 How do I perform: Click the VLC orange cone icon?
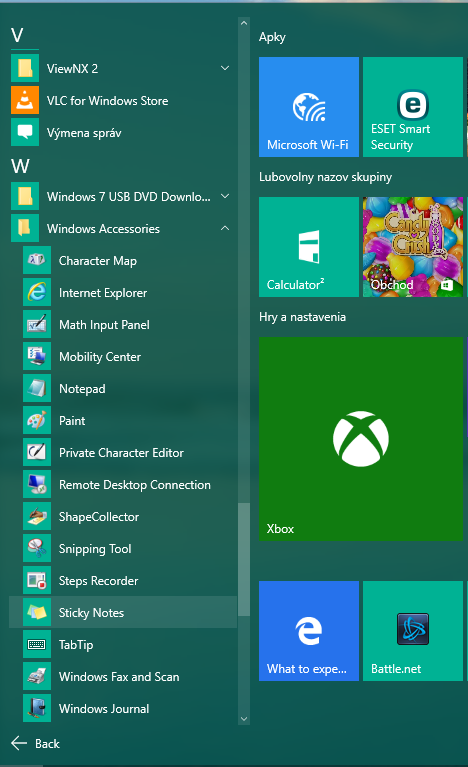25,100
